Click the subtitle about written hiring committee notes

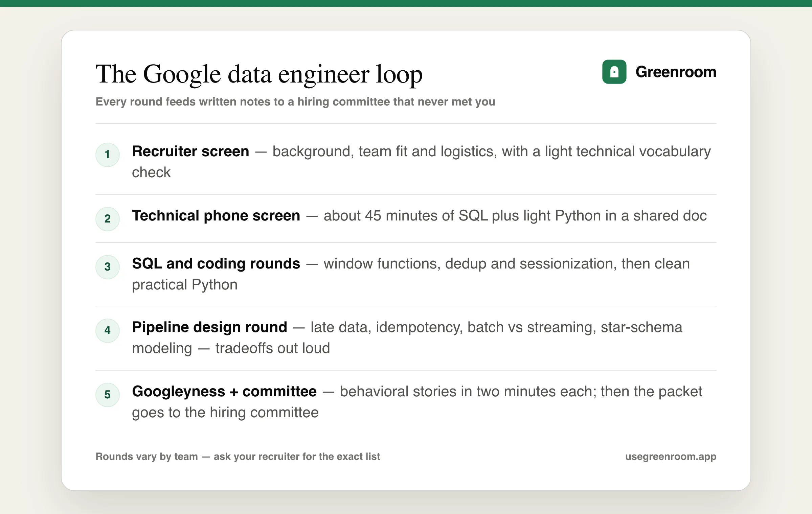click(x=295, y=101)
